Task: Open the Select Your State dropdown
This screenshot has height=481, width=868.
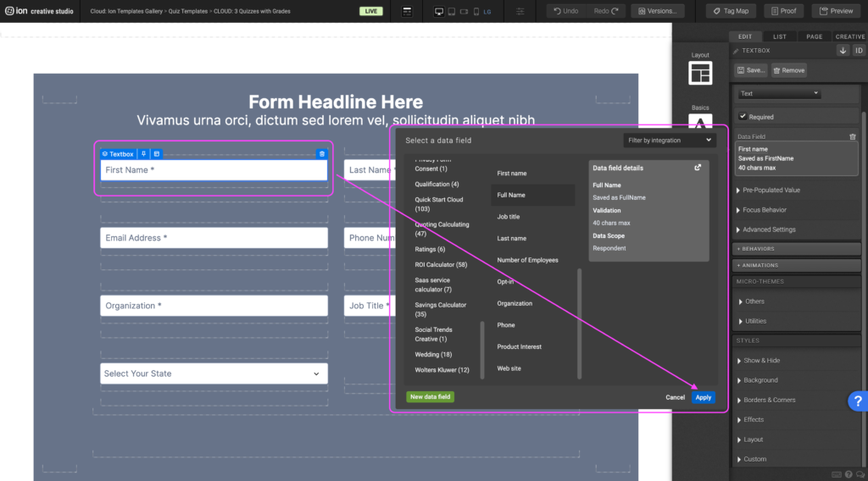Action: (214, 373)
